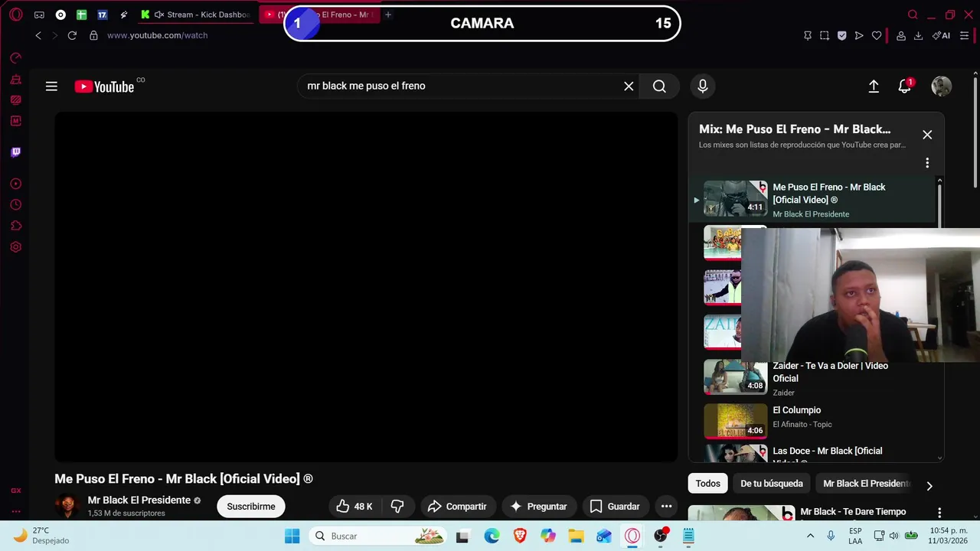Open YouTube hamburger guide menu

[x=51, y=86]
